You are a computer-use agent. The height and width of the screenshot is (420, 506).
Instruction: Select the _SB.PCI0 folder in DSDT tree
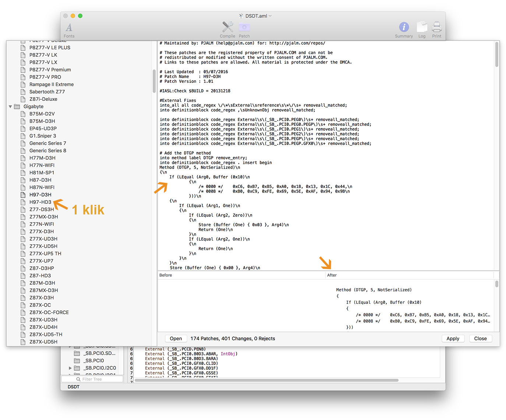point(89,360)
